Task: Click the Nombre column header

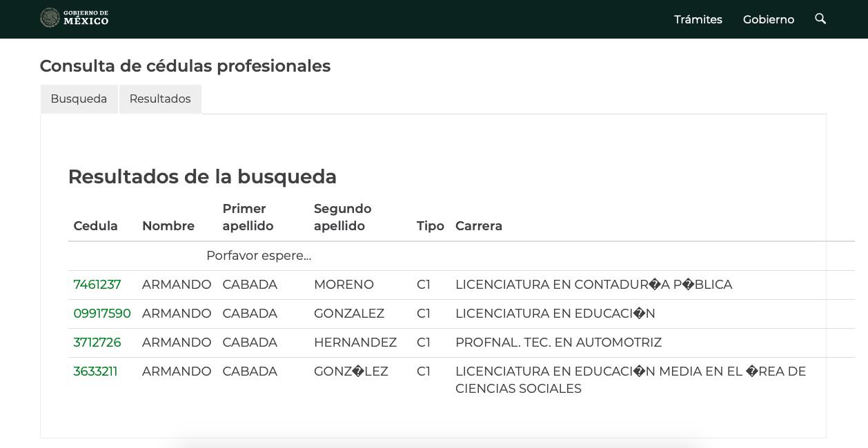Action: click(x=168, y=225)
